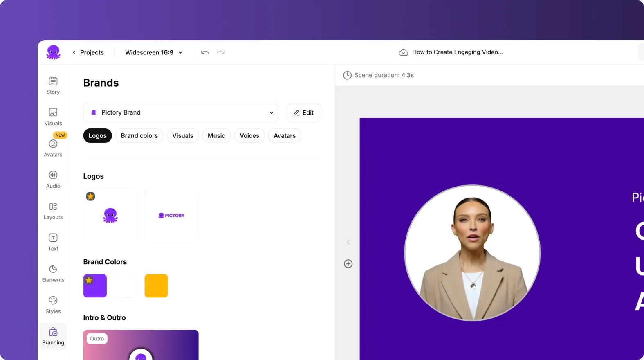
Task: Click the Logos section heading
Action: [94, 176]
